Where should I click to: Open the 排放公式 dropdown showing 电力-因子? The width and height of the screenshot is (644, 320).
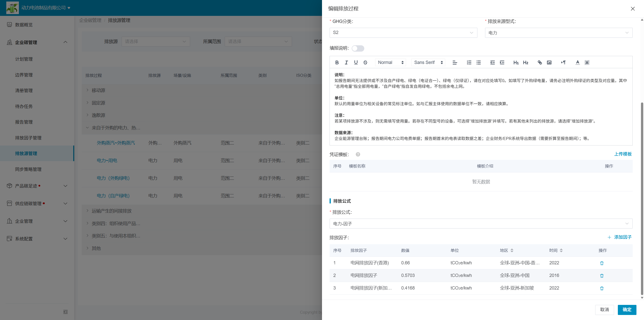click(481, 224)
